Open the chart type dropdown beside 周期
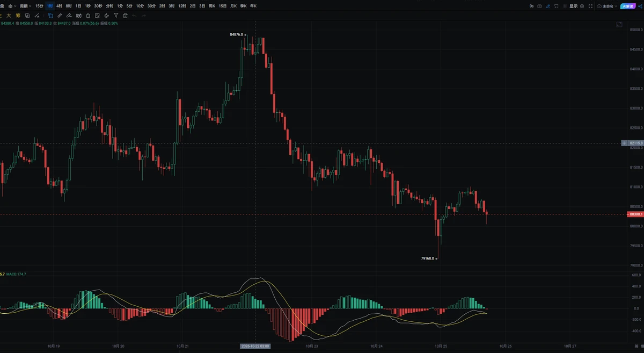644x353 pixels. (11, 6)
